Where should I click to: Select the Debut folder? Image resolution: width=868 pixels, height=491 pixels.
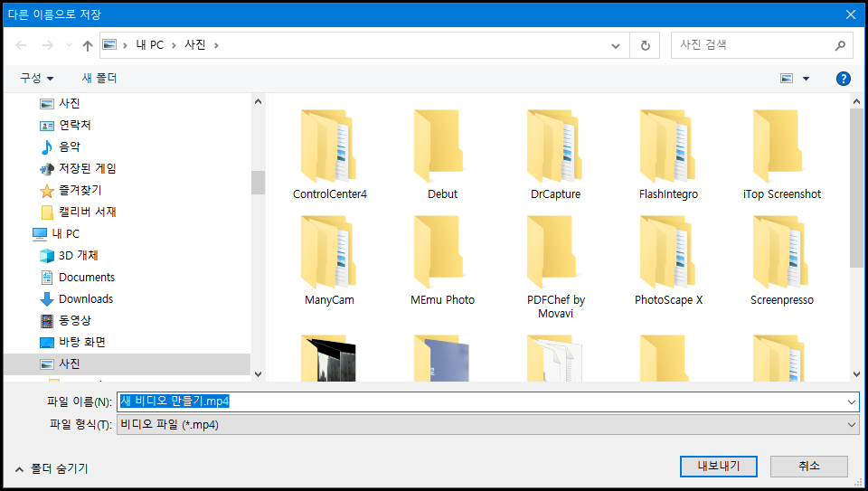(442, 155)
